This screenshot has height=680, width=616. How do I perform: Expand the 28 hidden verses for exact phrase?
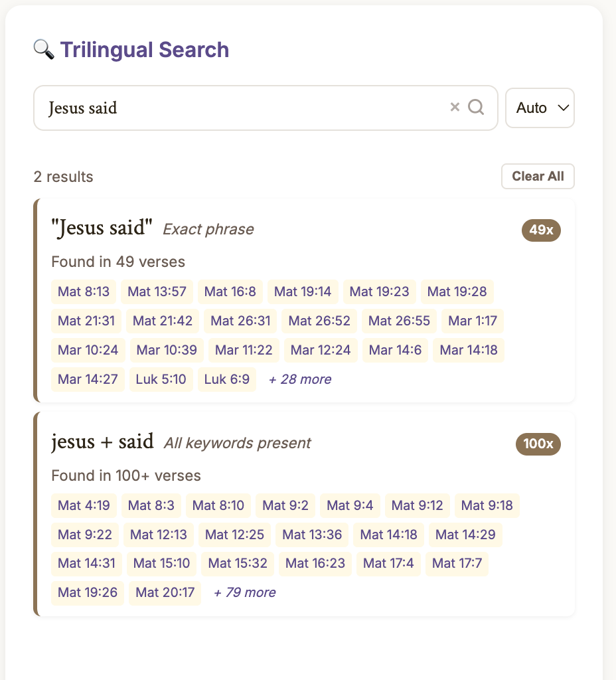coord(299,379)
